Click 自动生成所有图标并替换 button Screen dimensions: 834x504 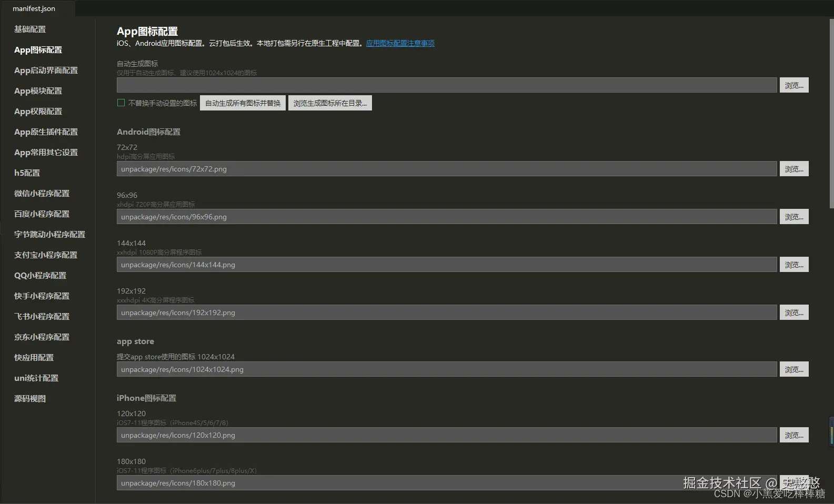click(x=243, y=103)
